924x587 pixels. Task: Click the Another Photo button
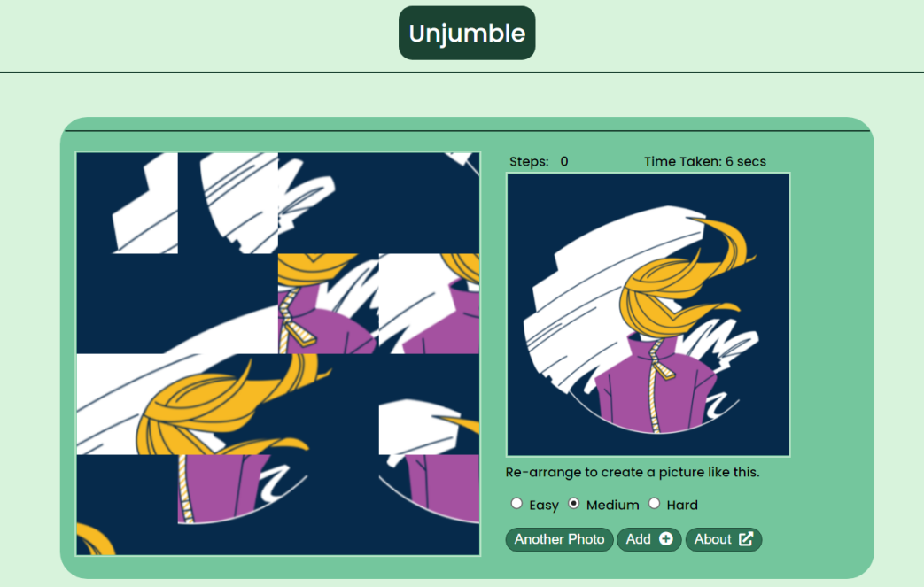click(x=559, y=539)
